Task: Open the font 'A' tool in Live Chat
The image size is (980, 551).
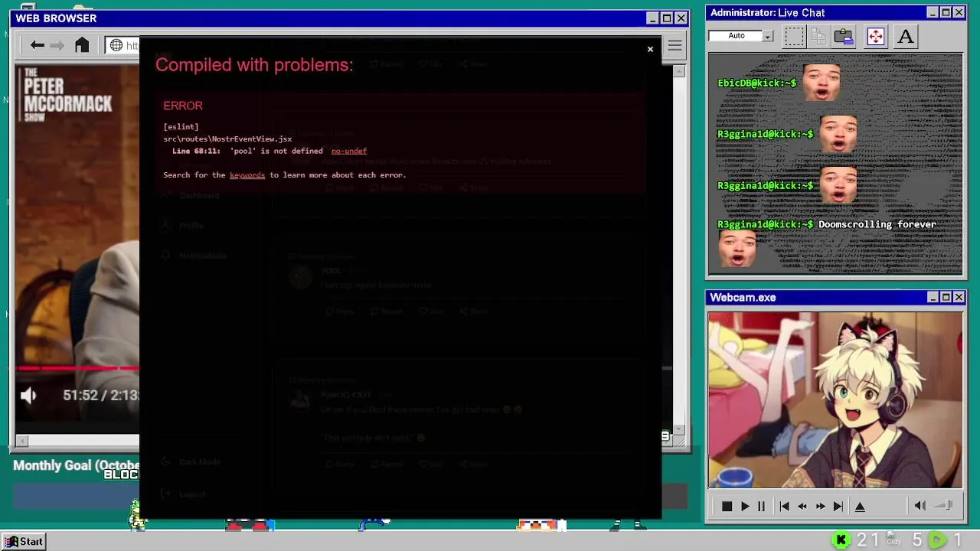Action: (906, 36)
